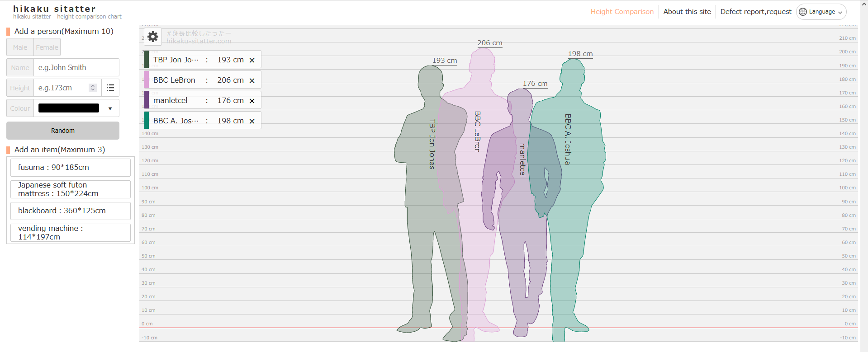Expand the Colour dropdown arrow
Screen dimensions: 868x352
point(110,108)
